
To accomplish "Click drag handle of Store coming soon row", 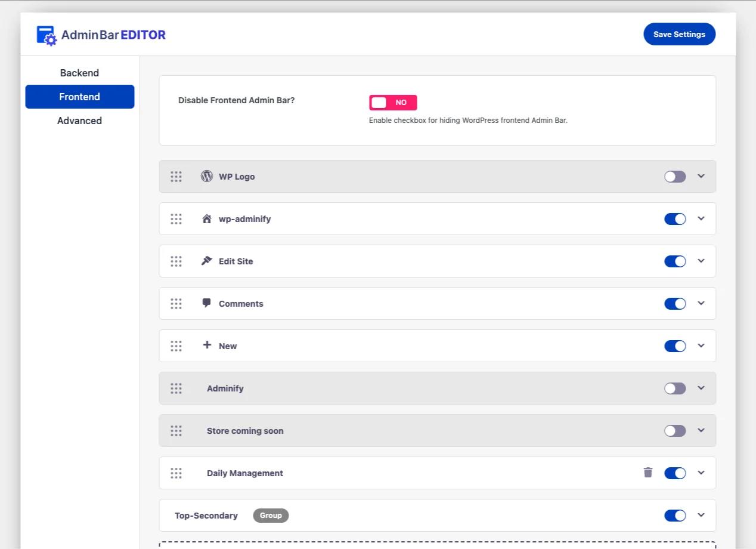I will (x=176, y=431).
